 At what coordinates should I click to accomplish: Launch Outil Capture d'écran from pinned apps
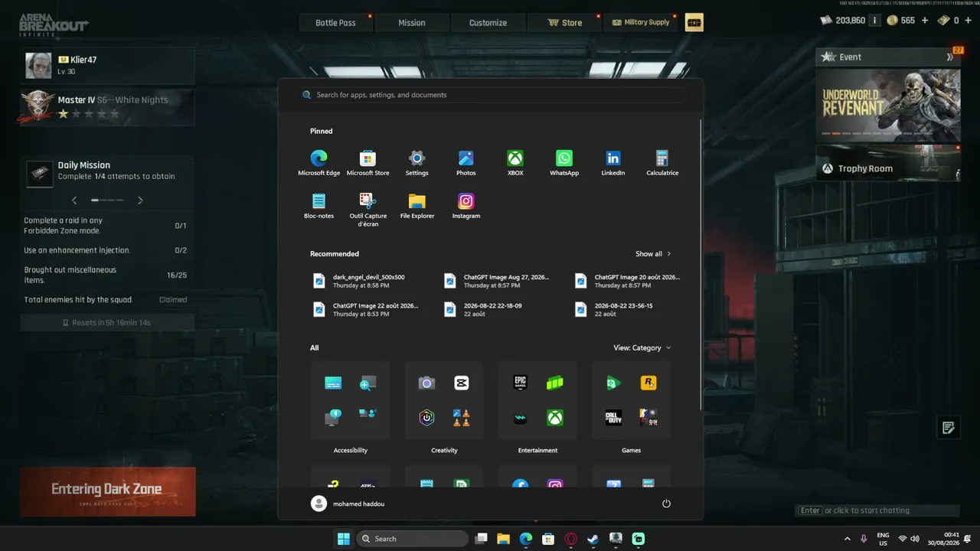tap(367, 209)
